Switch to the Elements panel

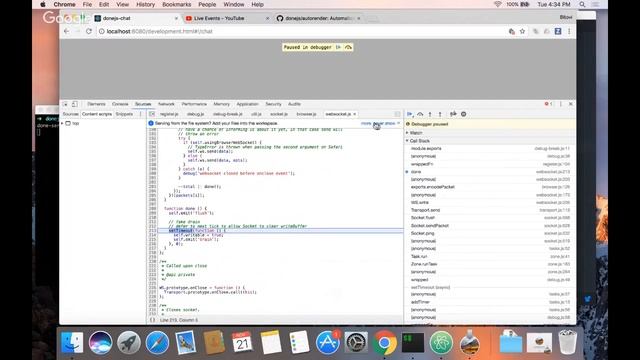96,104
